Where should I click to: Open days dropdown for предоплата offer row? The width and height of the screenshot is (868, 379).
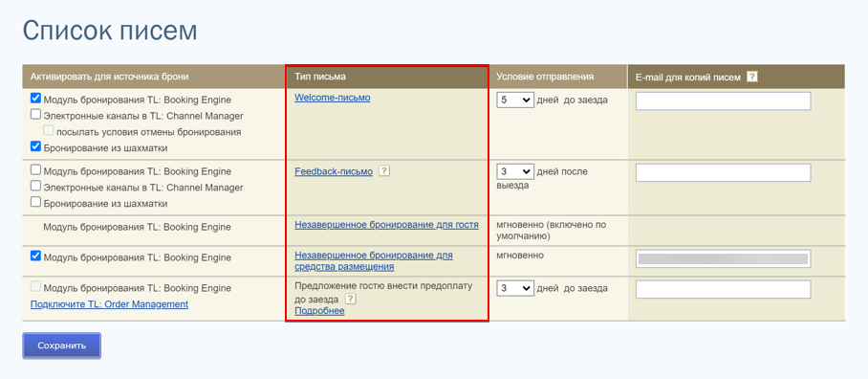pyautogui.click(x=515, y=289)
